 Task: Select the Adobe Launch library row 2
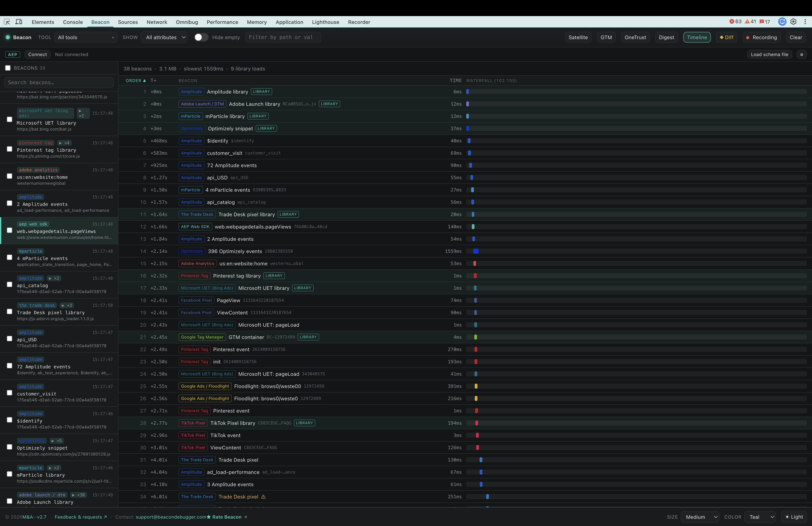465,104
